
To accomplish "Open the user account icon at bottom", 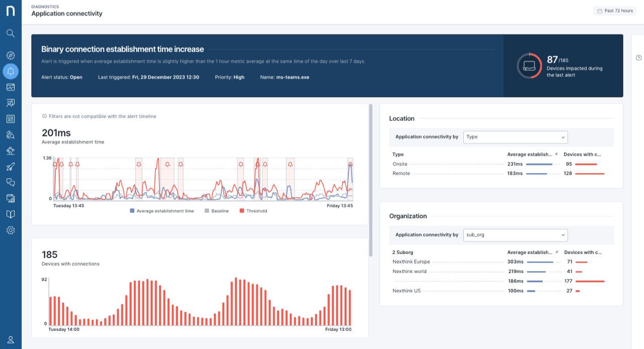I will 11,339.
